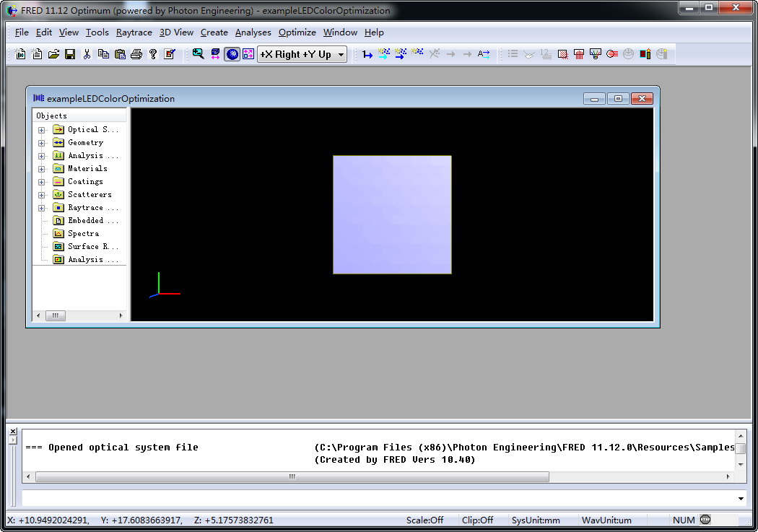Screen dimensions: 758x532
Task: Activate the zoom magnifier tool
Action: [x=199, y=54]
